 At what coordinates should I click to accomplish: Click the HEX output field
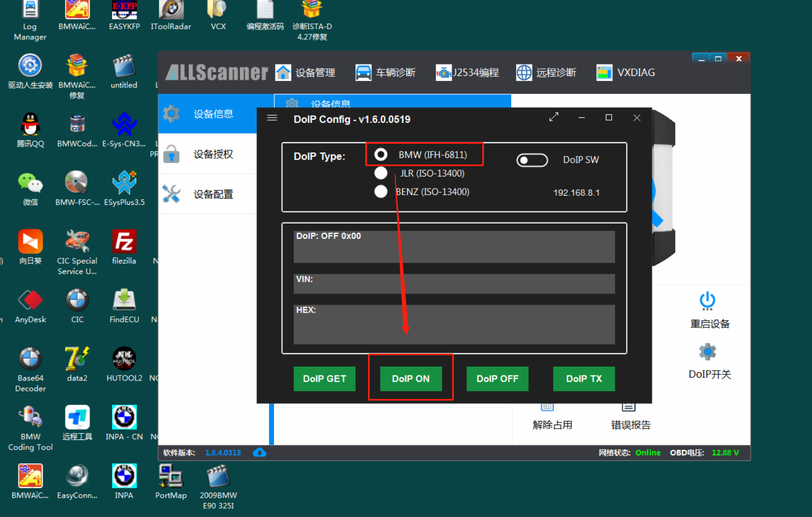pos(454,324)
